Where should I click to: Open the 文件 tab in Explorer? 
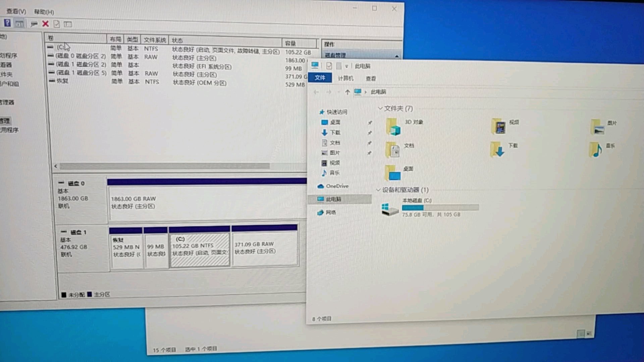320,78
